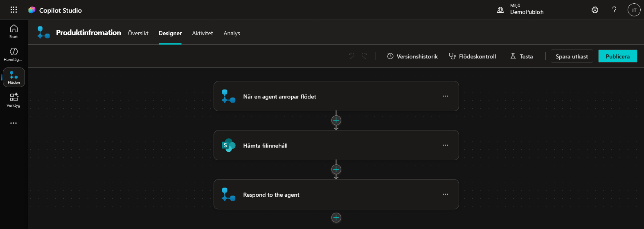Open settings gear icon
The image size is (644, 229).
[595, 10]
